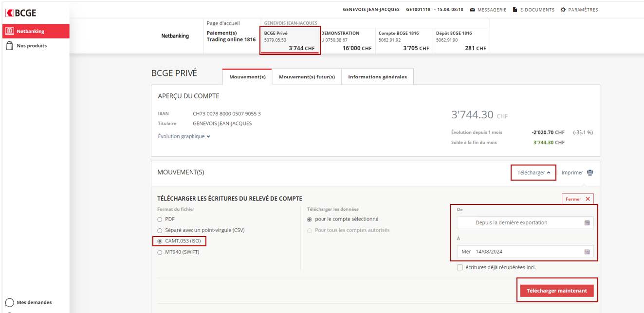Image resolution: width=644 pixels, height=313 pixels.
Task: Click user name GENEVOIS JEAN-JACQUES in header
Action: [371, 10]
